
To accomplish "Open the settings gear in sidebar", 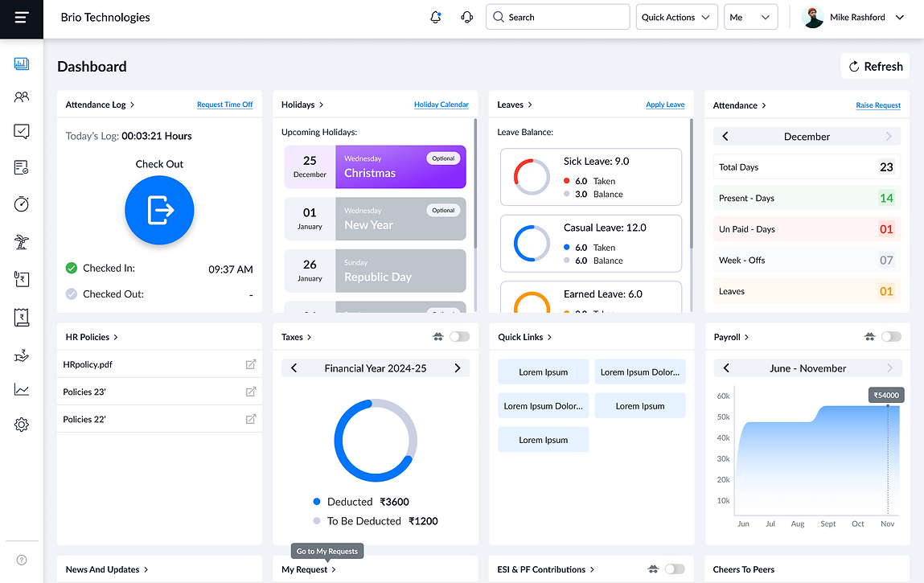I will (x=21, y=425).
